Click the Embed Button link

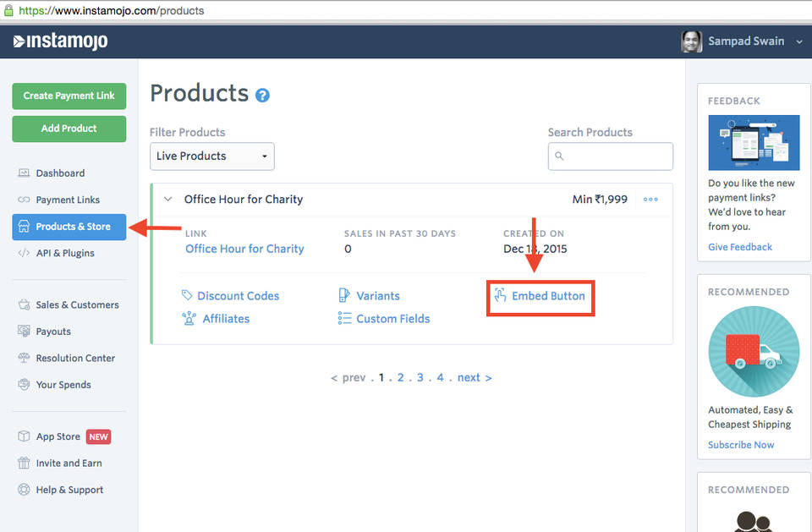tap(548, 296)
